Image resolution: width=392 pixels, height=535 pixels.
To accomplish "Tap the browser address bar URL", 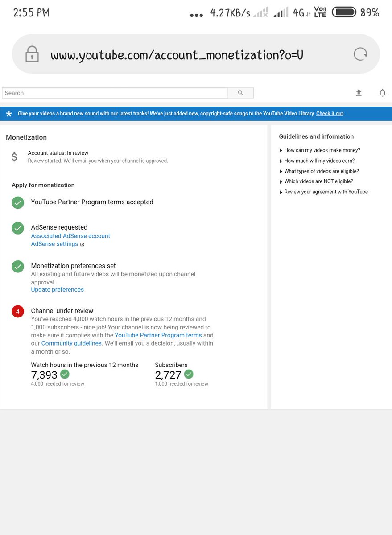I will pyautogui.click(x=177, y=55).
